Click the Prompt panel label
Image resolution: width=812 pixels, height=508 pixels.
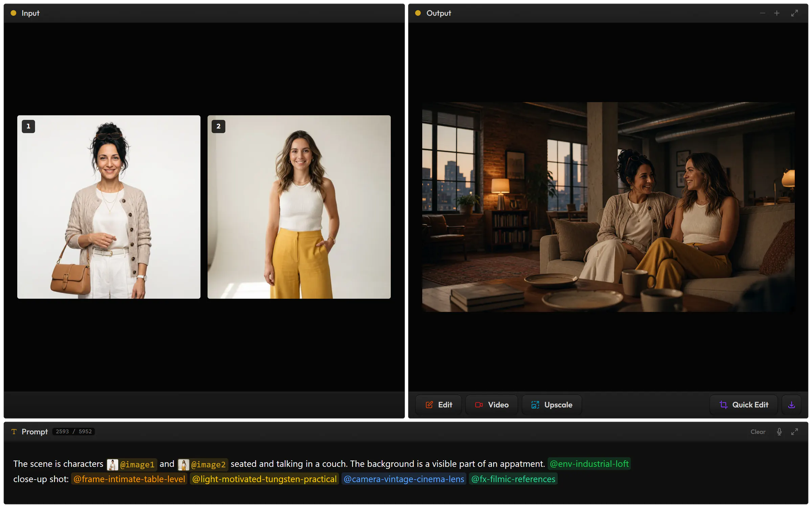[x=35, y=431]
